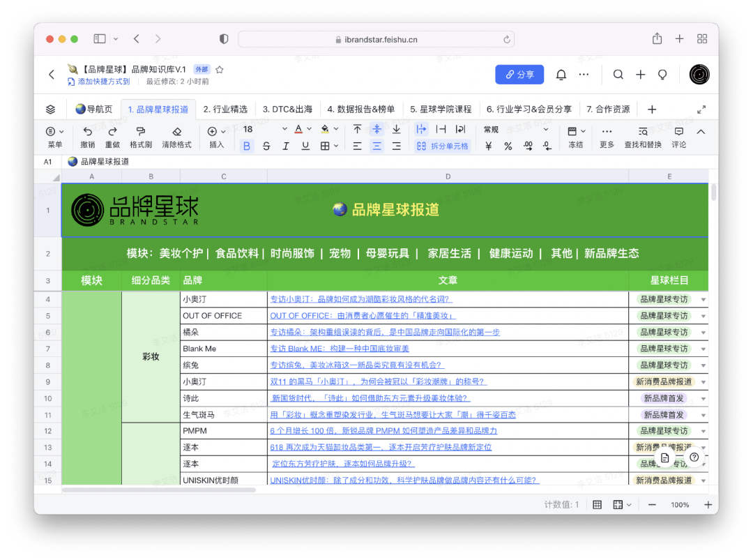Open the Safari tab overview grid
The image size is (753, 560).
point(702,39)
